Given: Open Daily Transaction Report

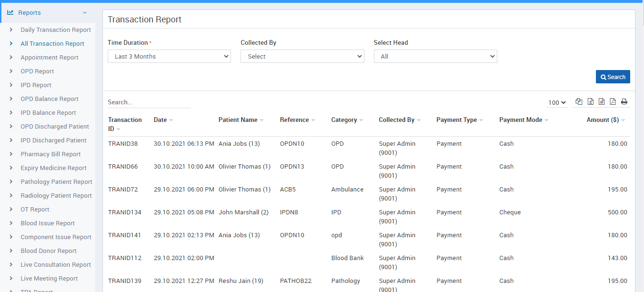Looking at the screenshot, I should tap(55, 30).
